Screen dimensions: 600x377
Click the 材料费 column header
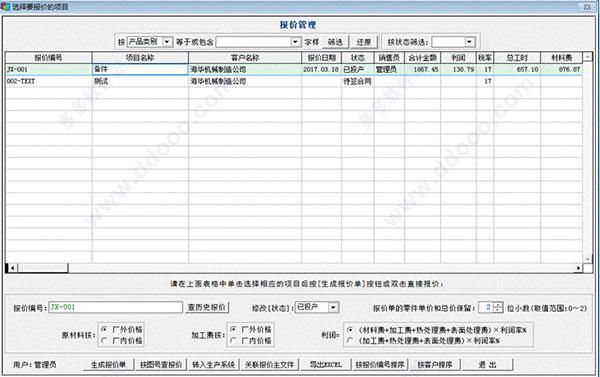pos(561,58)
